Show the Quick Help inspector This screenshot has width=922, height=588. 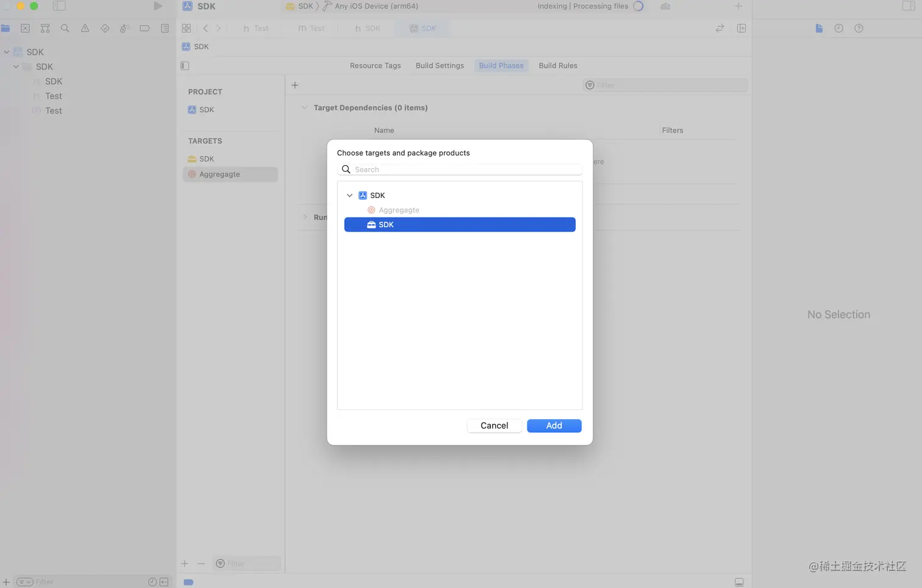click(x=859, y=28)
